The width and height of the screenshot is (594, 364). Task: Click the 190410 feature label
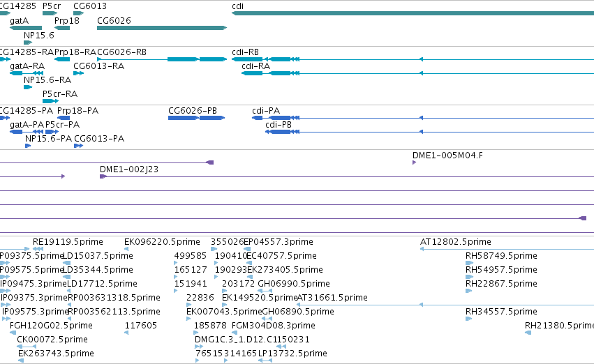coord(231,256)
